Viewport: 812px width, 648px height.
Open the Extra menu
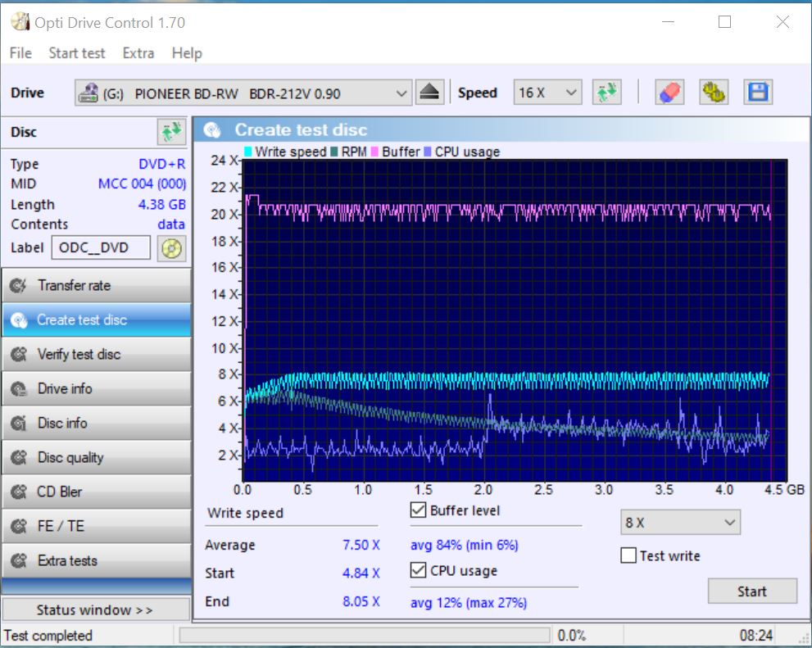coord(138,53)
